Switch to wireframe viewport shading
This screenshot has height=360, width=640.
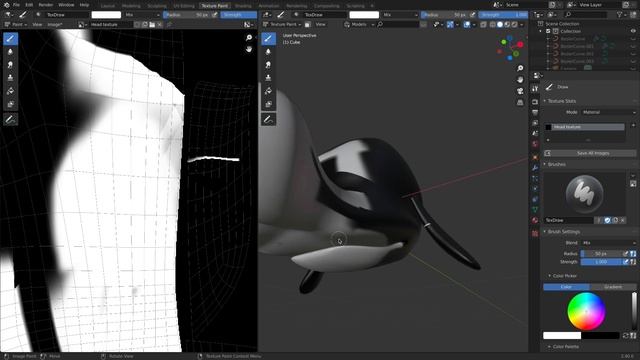(x=493, y=24)
